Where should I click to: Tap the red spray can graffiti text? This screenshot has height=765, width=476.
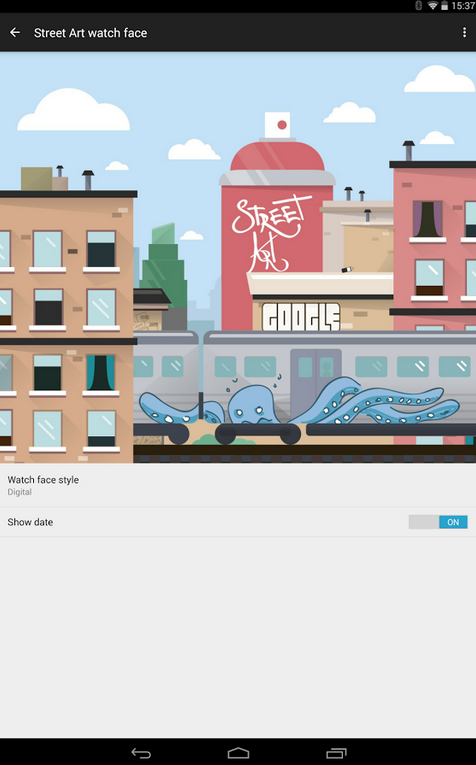click(270, 233)
